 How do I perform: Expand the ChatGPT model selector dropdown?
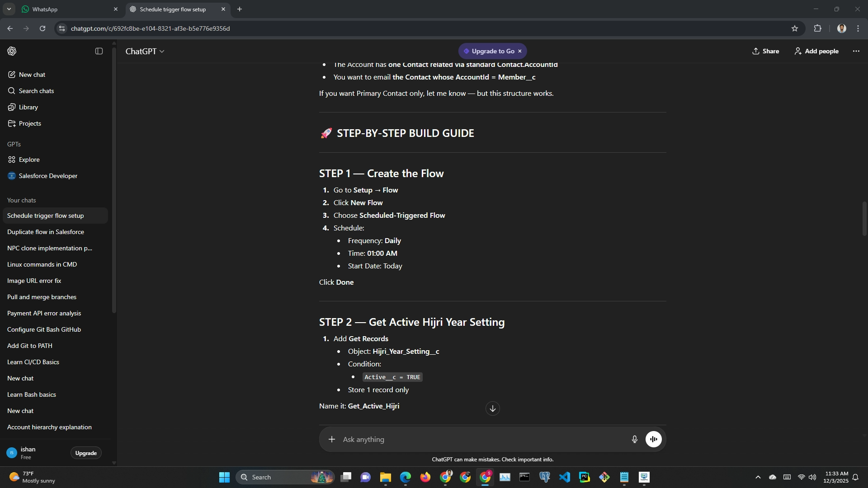point(145,52)
